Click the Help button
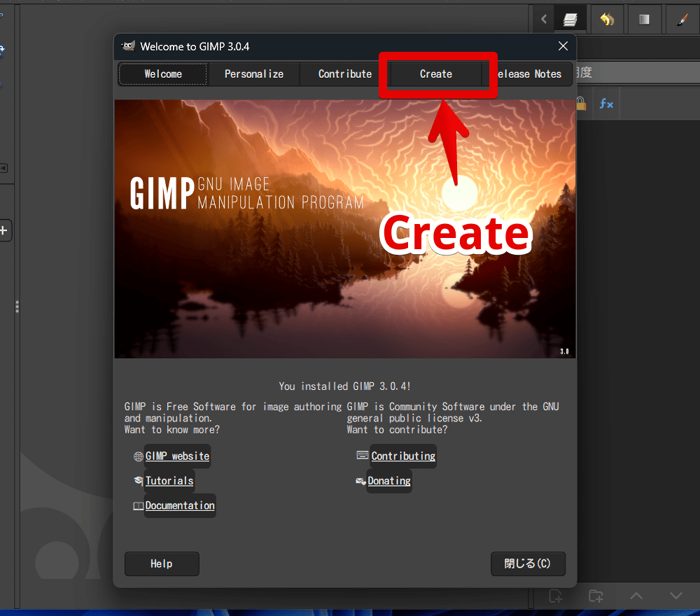 click(x=162, y=563)
